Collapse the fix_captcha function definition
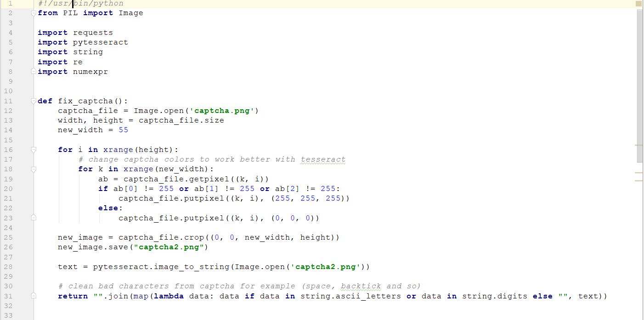Image resolution: width=644 pixels, height=320 pixels. click(x=34, y=101)
